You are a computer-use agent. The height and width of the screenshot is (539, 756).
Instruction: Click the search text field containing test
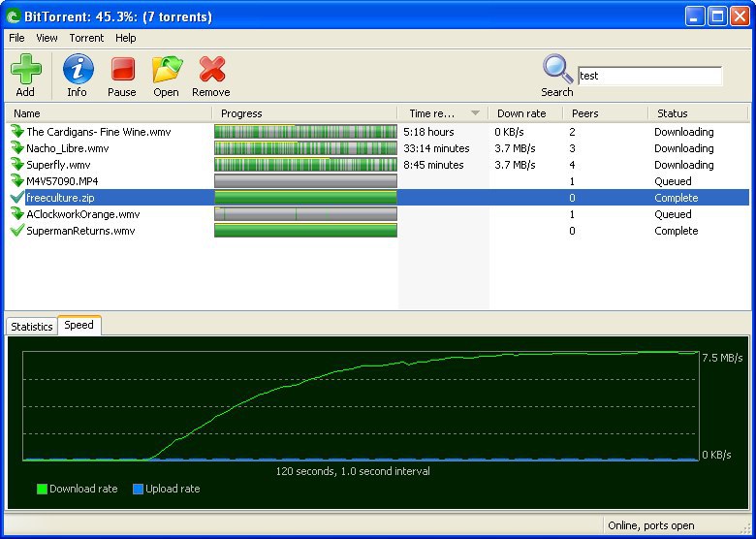[x=649, y=76]
